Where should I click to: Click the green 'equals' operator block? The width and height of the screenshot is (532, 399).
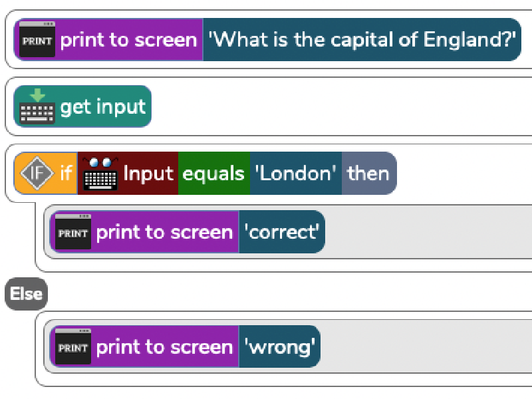pyautogui.click(x=214, y=173)
